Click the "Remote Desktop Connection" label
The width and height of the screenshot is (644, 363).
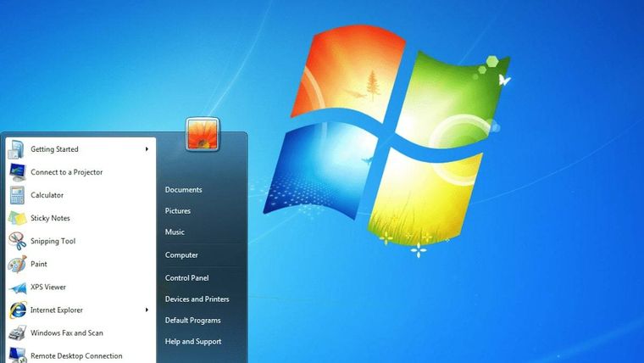click(76, 356)
